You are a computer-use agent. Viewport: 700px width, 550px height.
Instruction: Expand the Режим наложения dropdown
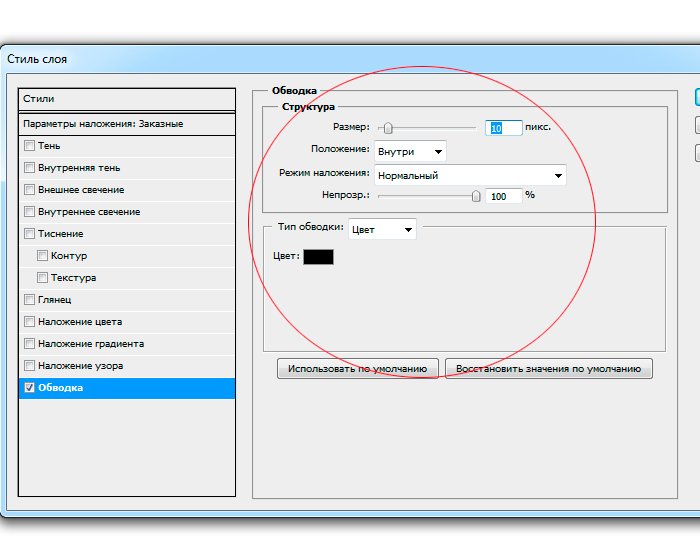[x=470, y=175]
